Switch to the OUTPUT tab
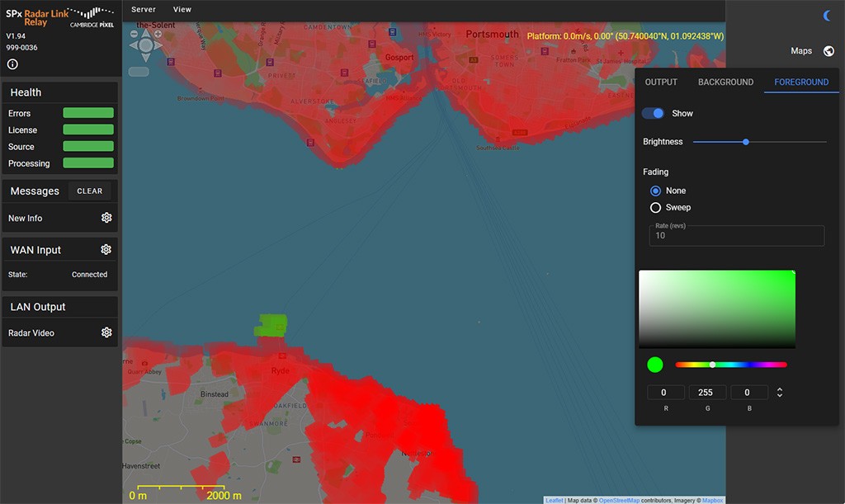This screenshot has height=504, width=845. click(x=660, y=82)
